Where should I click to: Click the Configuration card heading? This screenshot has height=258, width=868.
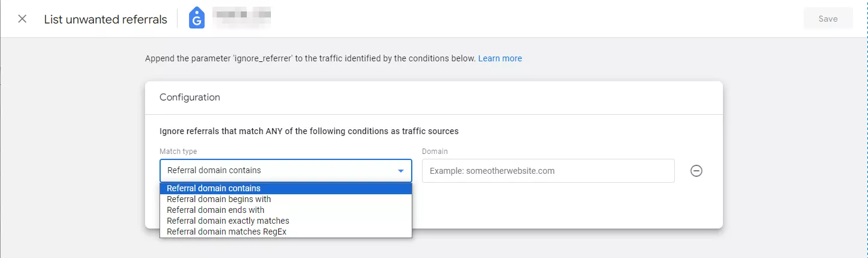(x=190, y=97)
